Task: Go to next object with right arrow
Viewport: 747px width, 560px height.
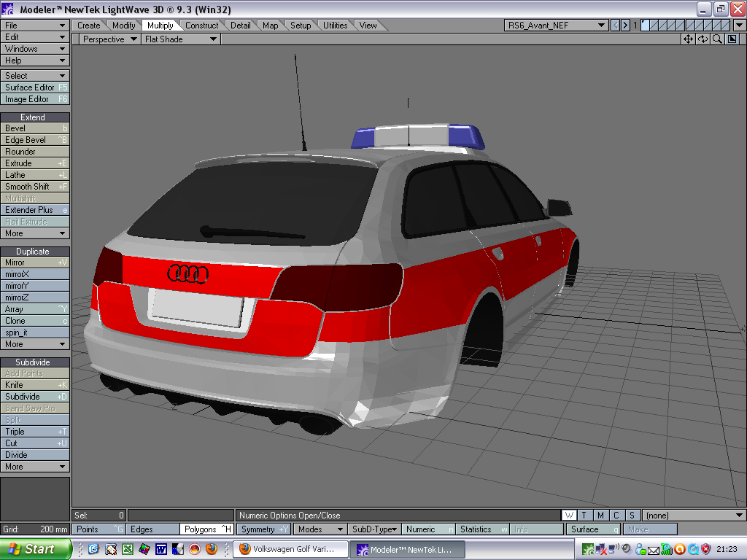Action: [625, 26]
